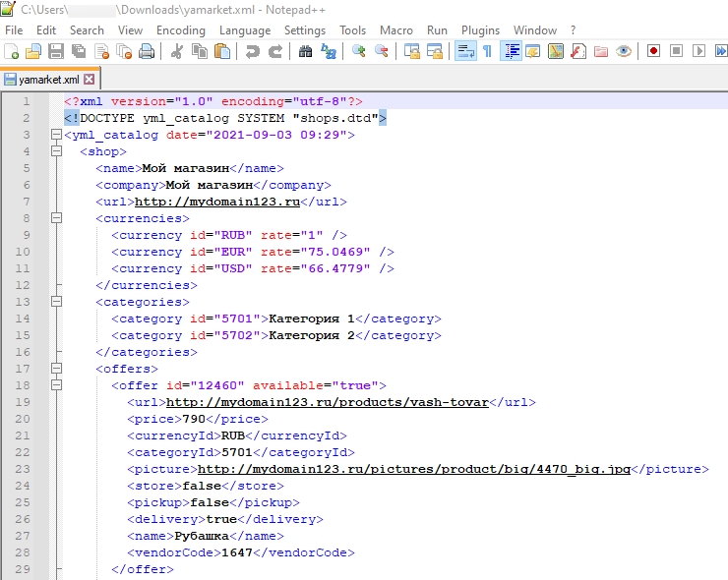Click the Open file folder icon
Screen dimensions: 728x580
(x=33, y=52)
